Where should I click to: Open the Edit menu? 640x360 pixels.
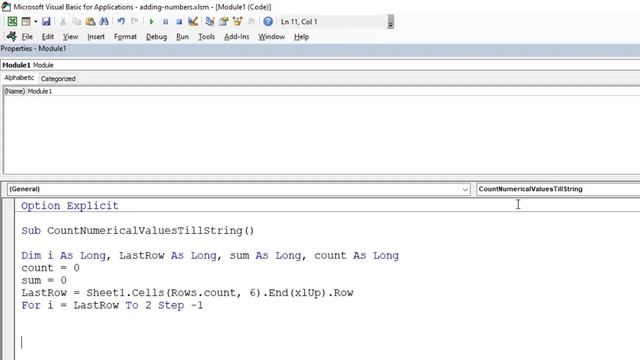[x=48, y=37]
